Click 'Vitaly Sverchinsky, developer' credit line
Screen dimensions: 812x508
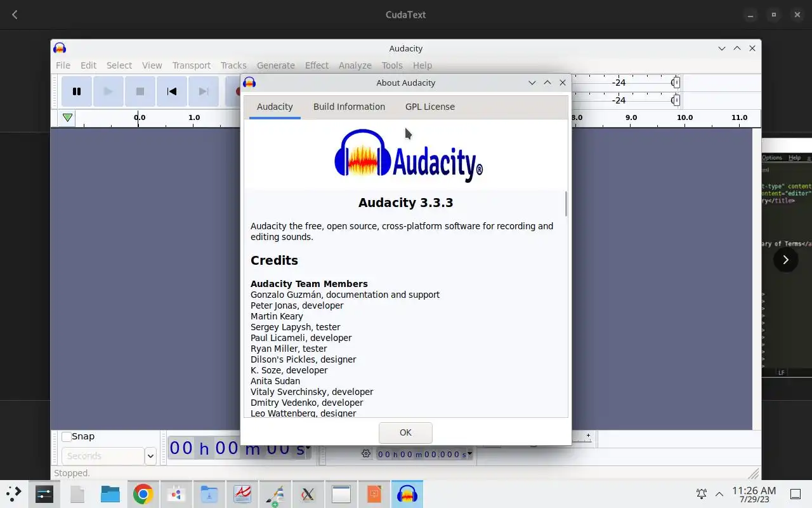coord(311,392)
